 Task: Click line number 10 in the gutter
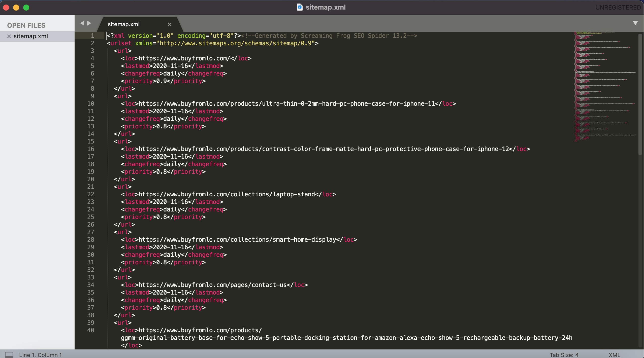click(x=91, y=104)
